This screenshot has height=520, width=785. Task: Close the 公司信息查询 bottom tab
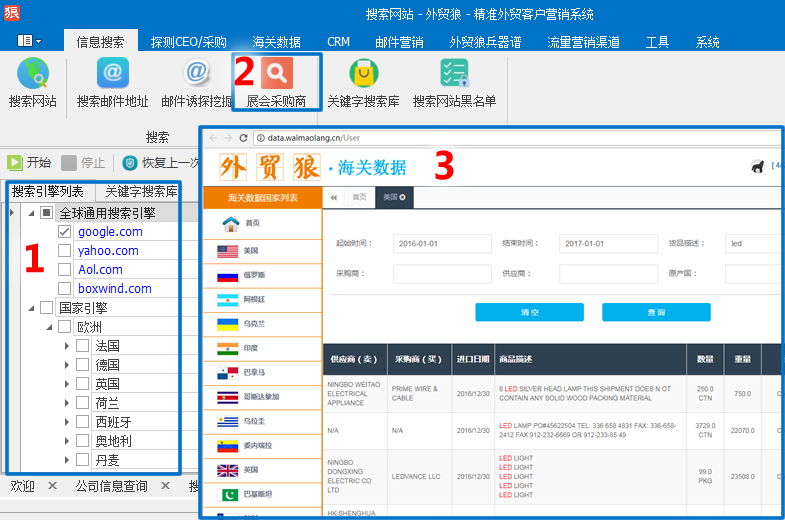166,485
